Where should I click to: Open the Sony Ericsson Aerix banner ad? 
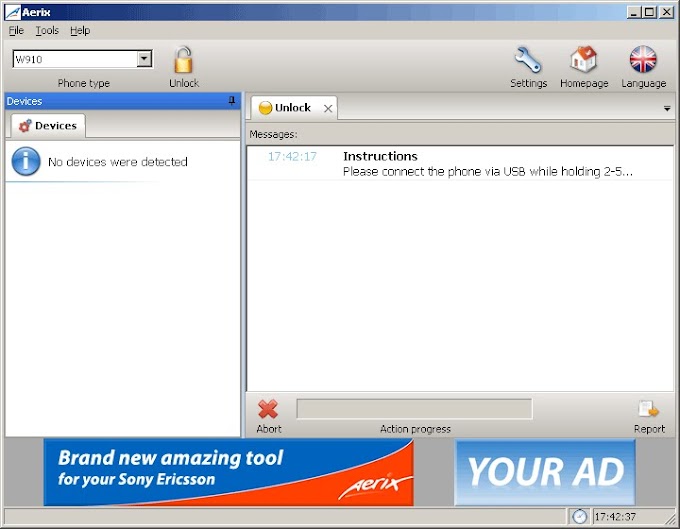(x=229, y=472)
